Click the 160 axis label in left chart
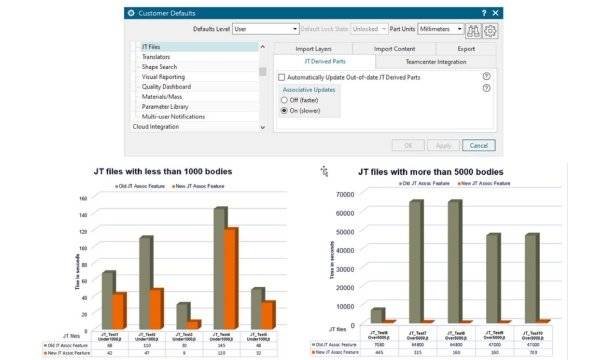This screenshot has height=360, width=600. pyautogui.click(x=83, y=198)
